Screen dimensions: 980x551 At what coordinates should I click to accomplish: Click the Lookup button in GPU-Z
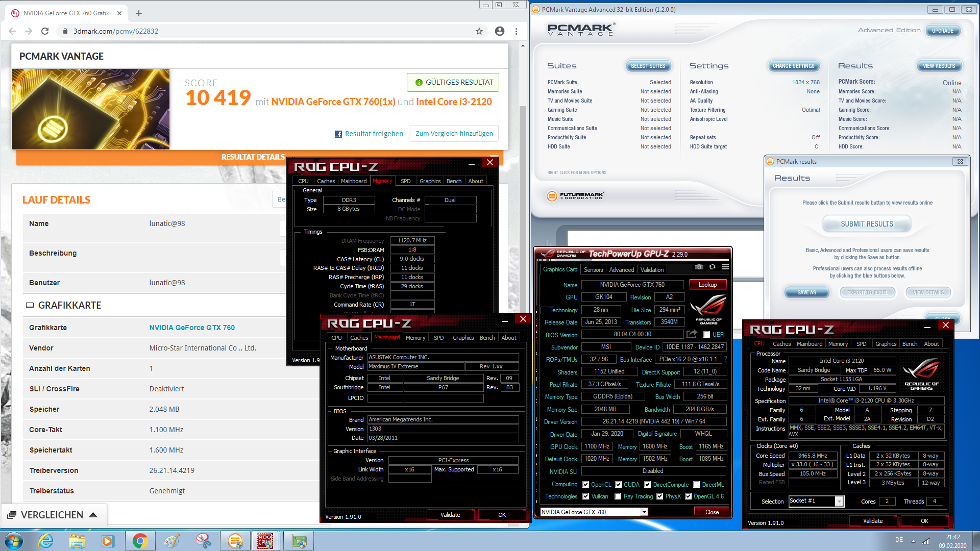[x=707, y=285]
